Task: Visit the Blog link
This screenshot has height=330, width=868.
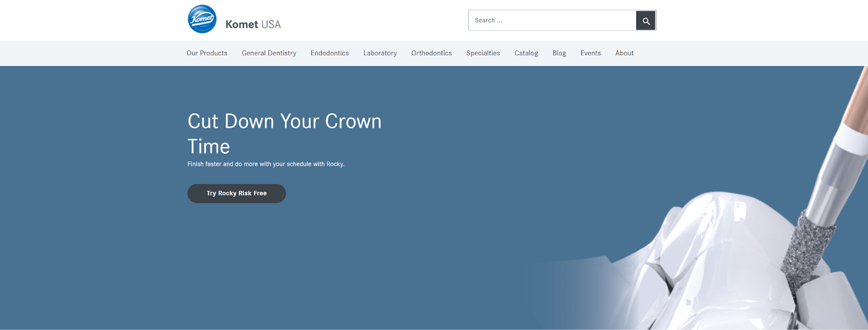Action: point(559,53)
